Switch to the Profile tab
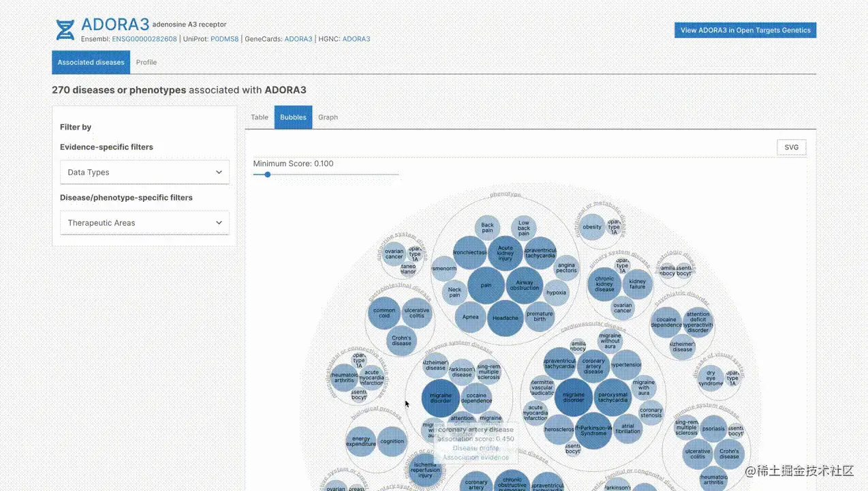Viewport: 868px width, 491px height. (x=146, y=62)
